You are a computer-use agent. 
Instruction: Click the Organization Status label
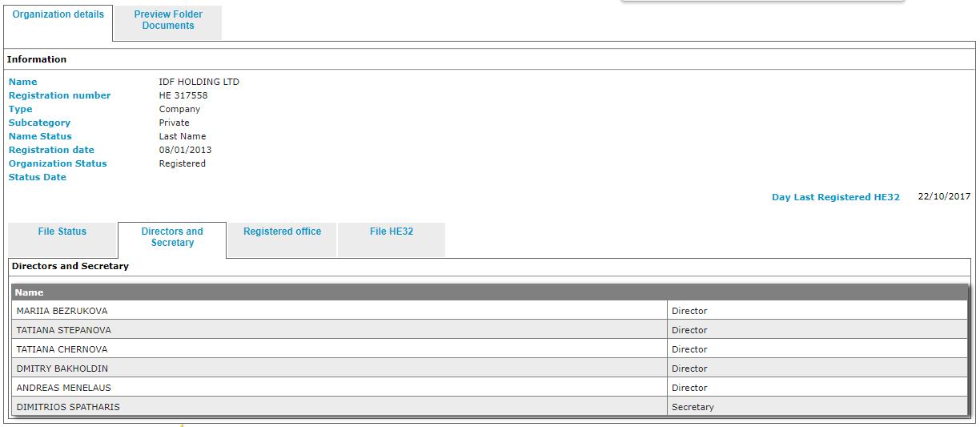(x=58, y=163)
